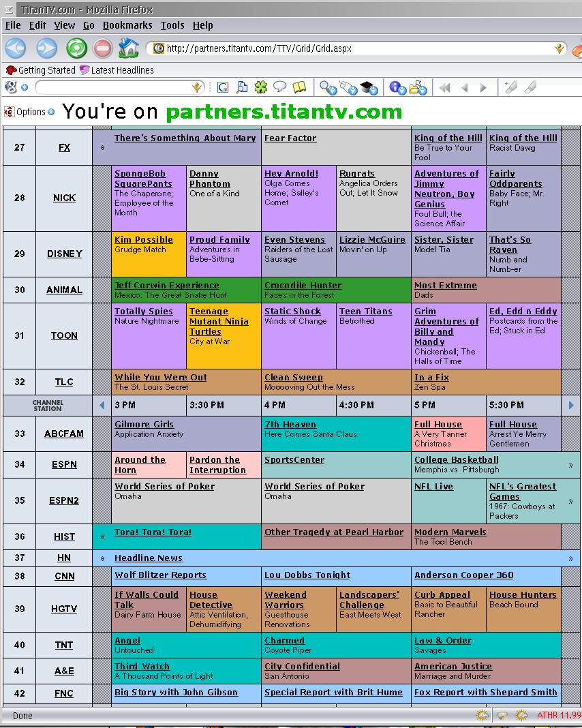Open the HGTV channel link

coord(64,609)
